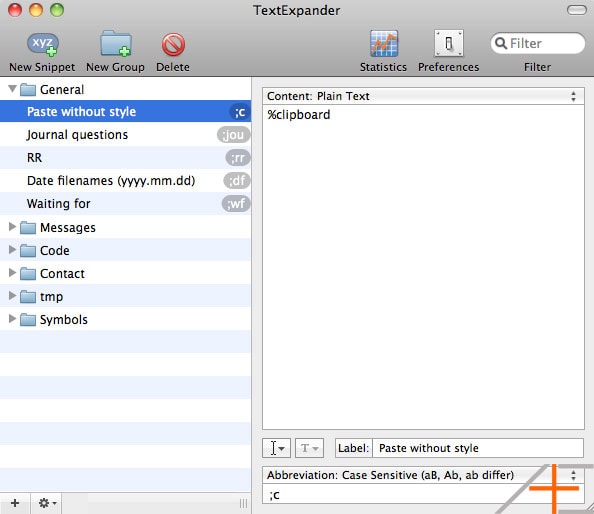Expand the Contact group triangle
The height and width of the screenshot is (514, 594).
pos(12,273)
